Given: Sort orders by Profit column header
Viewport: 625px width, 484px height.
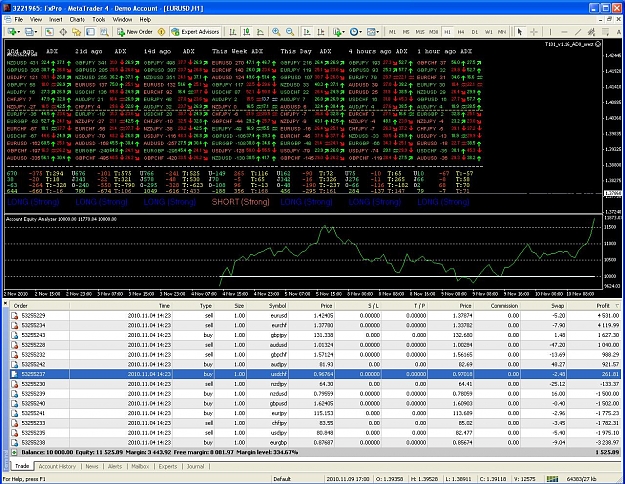Looking at the screenshot, I should (594, 306).
